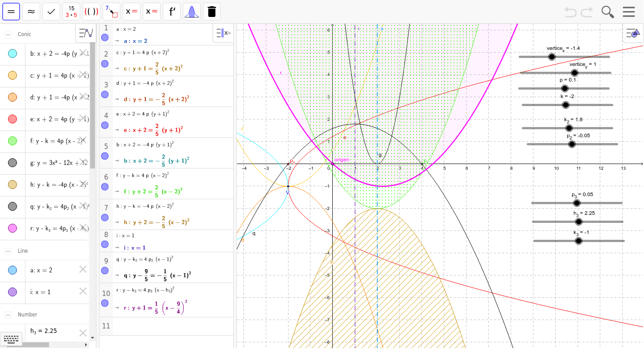Click the 'origen' point on graph

[x=333, y=164]
